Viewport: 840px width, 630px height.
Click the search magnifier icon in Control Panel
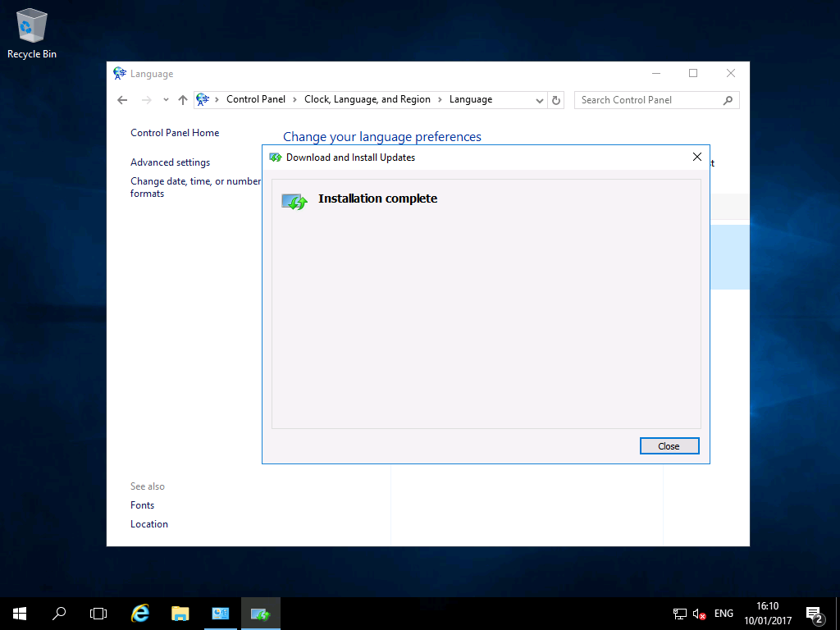click(728, 100)
